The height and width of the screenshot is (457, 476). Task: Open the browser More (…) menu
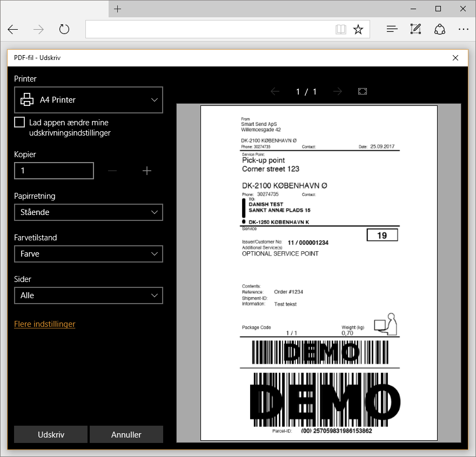[463, 29]
